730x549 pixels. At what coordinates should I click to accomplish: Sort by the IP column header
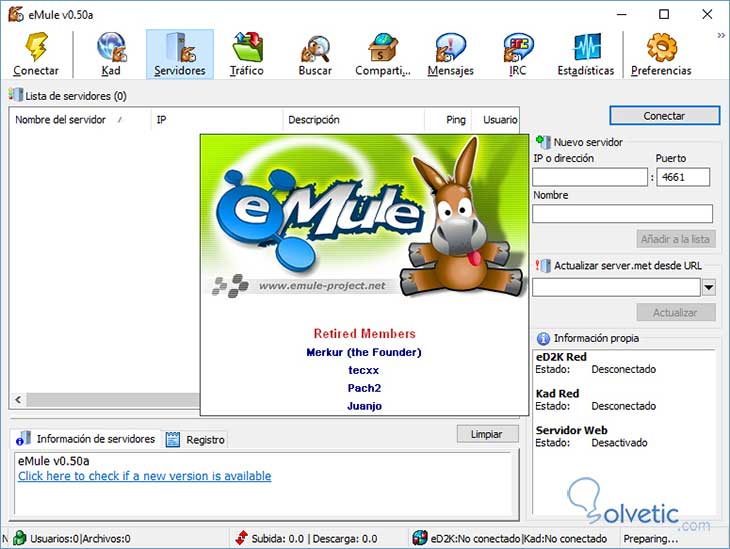coord(217,120)
